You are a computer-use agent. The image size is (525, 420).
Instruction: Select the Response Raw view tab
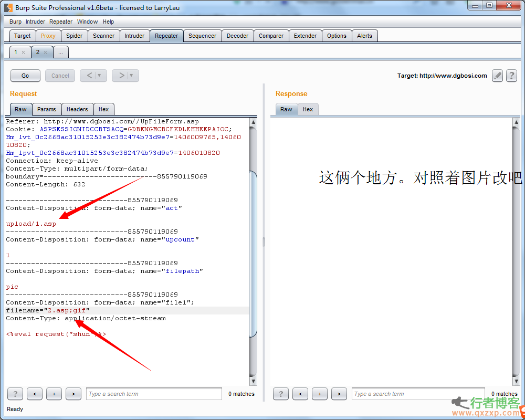286,109
